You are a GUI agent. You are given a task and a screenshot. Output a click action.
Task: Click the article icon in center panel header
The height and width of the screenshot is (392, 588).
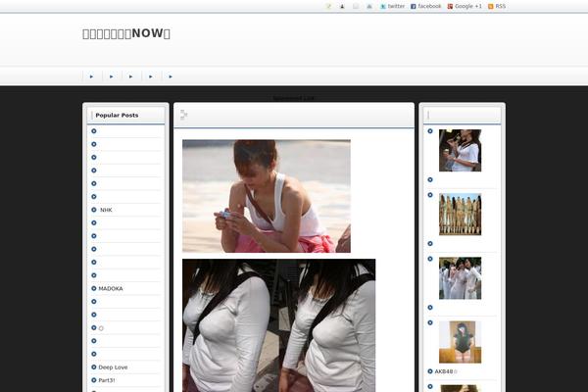coord(184,115)
